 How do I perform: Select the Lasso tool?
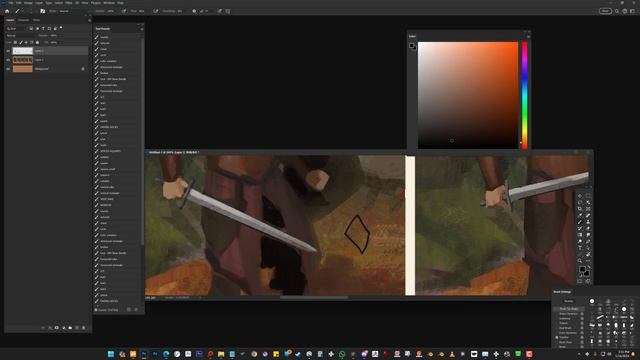(x=580, y=202)
